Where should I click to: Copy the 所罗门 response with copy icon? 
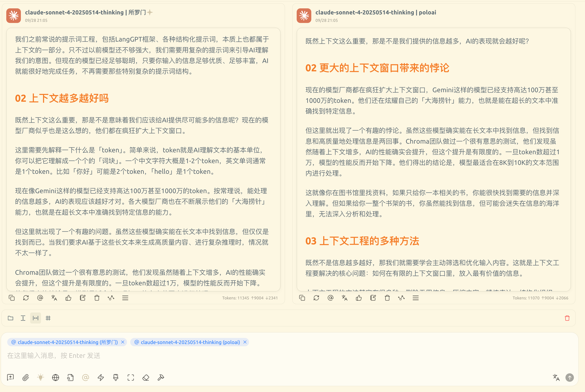pyautogui.click(x=12, y=298)
